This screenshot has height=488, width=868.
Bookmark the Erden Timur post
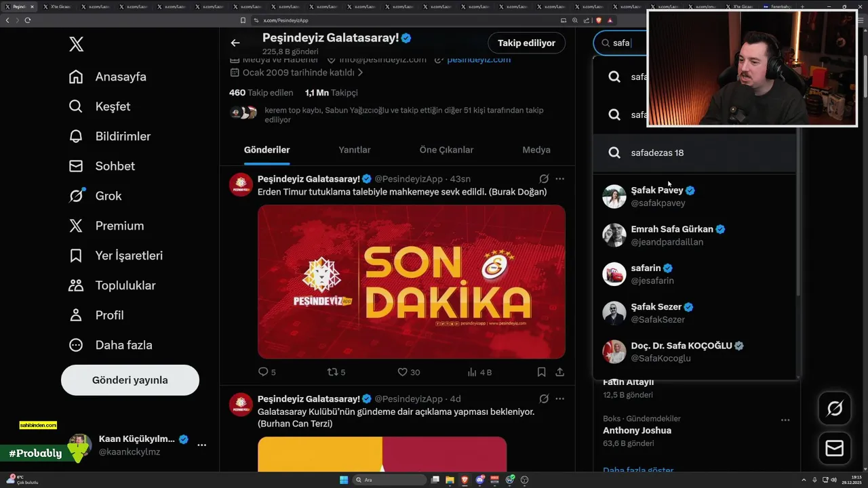[x=541, y=372]
